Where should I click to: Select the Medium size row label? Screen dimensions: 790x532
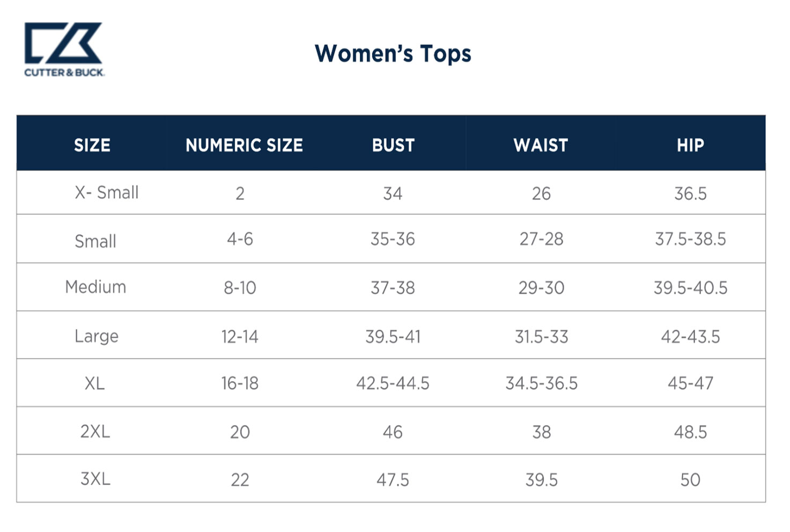click(x=95, y=287)
